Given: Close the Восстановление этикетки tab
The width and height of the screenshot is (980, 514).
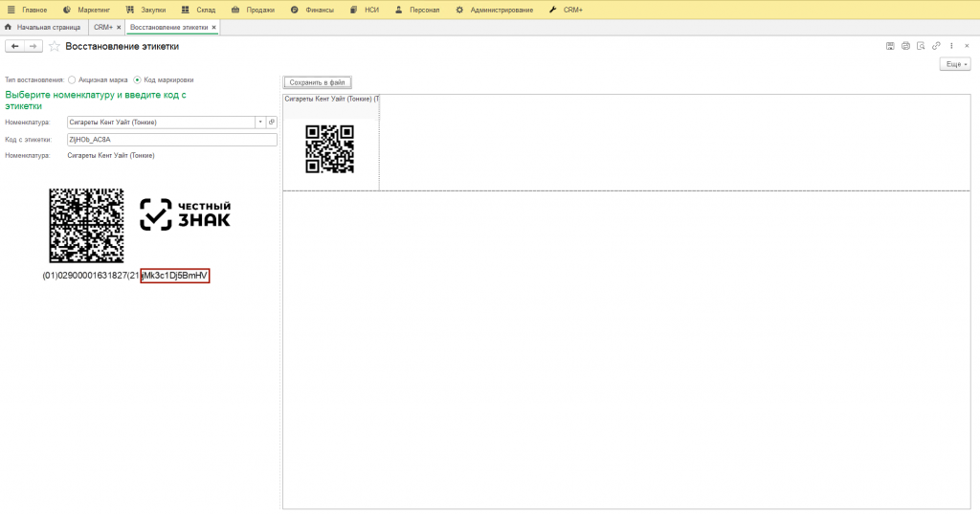Looking at the screenshot, I should (x=213, y=28).
